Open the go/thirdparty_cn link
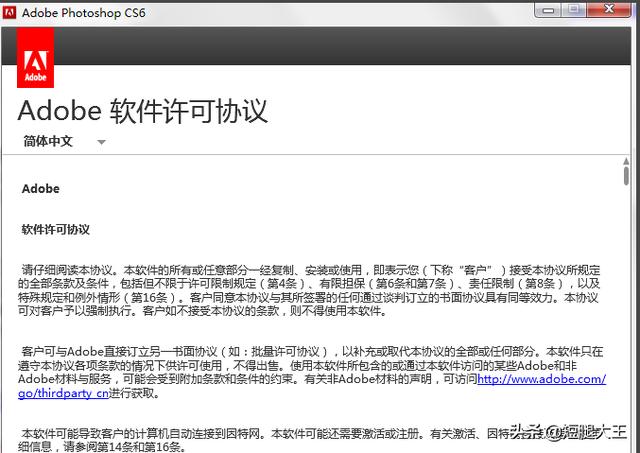This screenshot has height=453, width=640. tap(63, 393)
